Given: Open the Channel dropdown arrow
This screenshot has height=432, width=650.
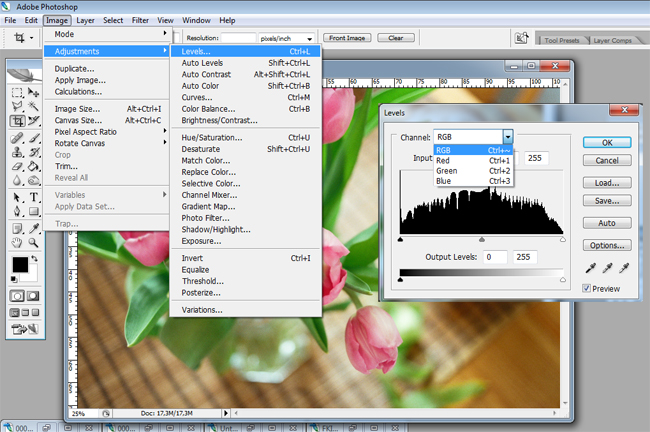Looking at the screenshot, I should [x=508, y=137].
